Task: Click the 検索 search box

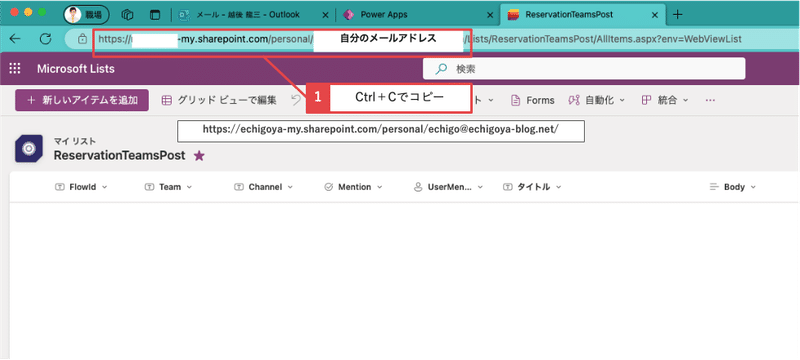Action: [x=584, y=68]
